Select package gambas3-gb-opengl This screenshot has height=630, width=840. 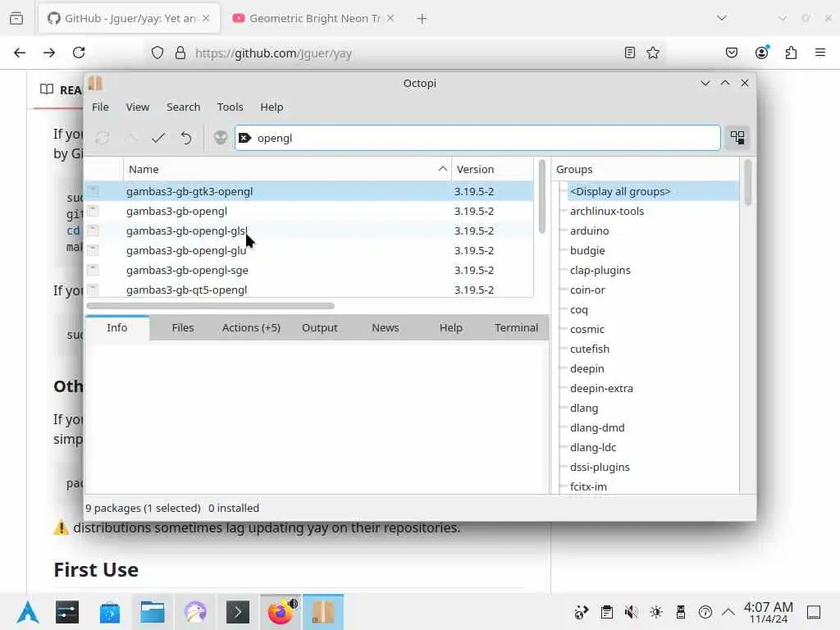click(309, 211)
